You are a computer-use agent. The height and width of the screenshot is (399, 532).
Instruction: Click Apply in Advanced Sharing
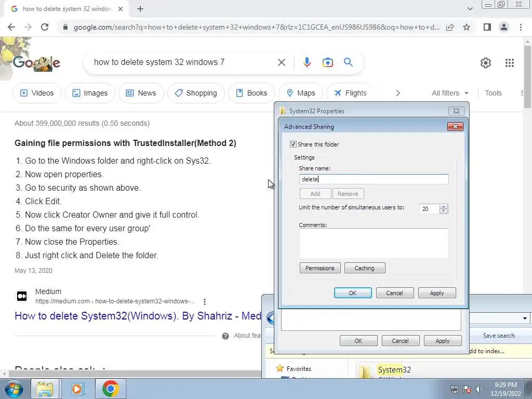pos(436,293)
